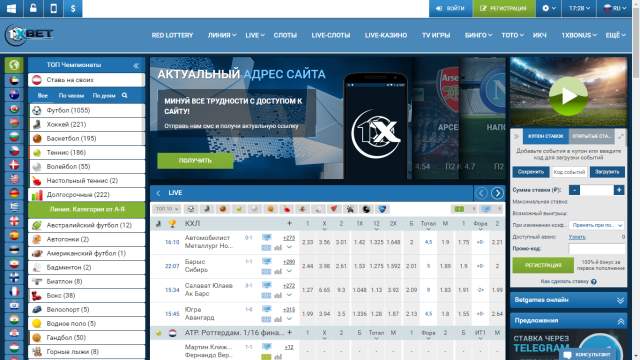Open the mobile phone apps icon
640x360 pixels.
pyautogui.click(x=53, y=8)
